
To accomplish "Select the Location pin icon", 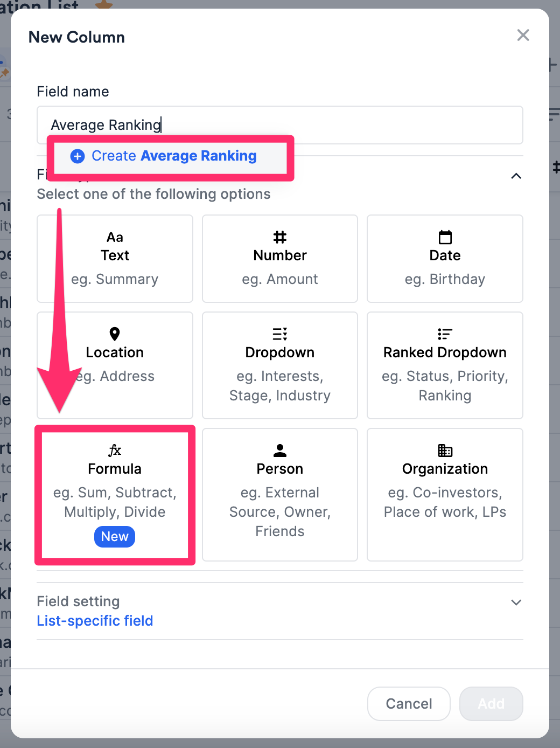I will coord(115,334).
